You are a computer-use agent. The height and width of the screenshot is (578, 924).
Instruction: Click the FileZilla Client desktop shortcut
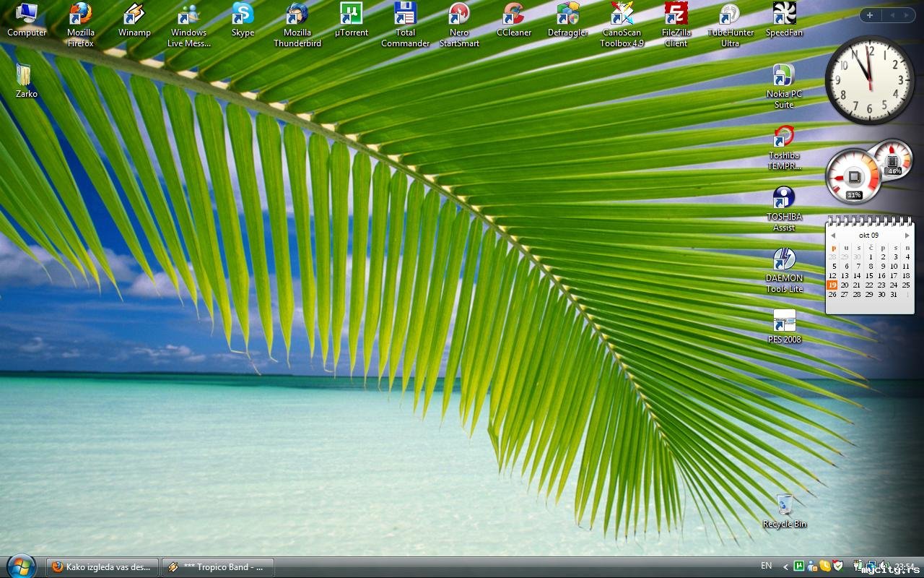(676, 25)
